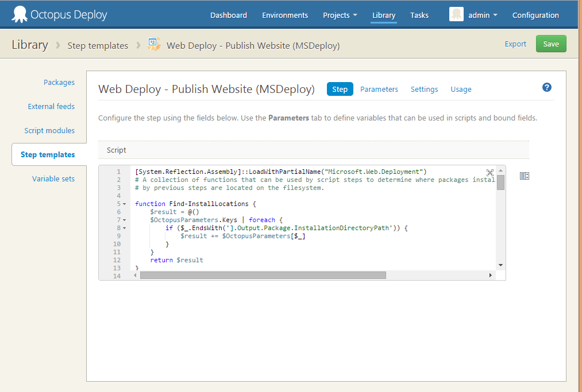The width and height of the screenshot is (582, 392).
Task: Click the green Save button
Action: point(550,44)
